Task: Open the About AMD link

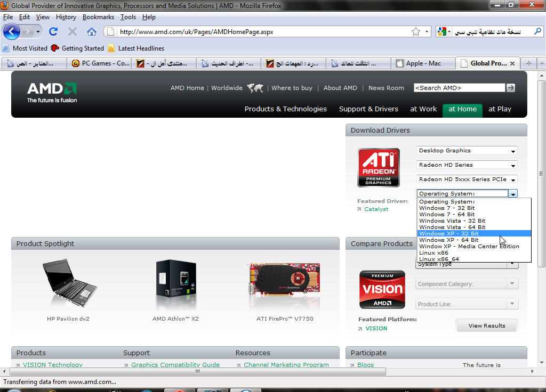Action: coord(340,88)
